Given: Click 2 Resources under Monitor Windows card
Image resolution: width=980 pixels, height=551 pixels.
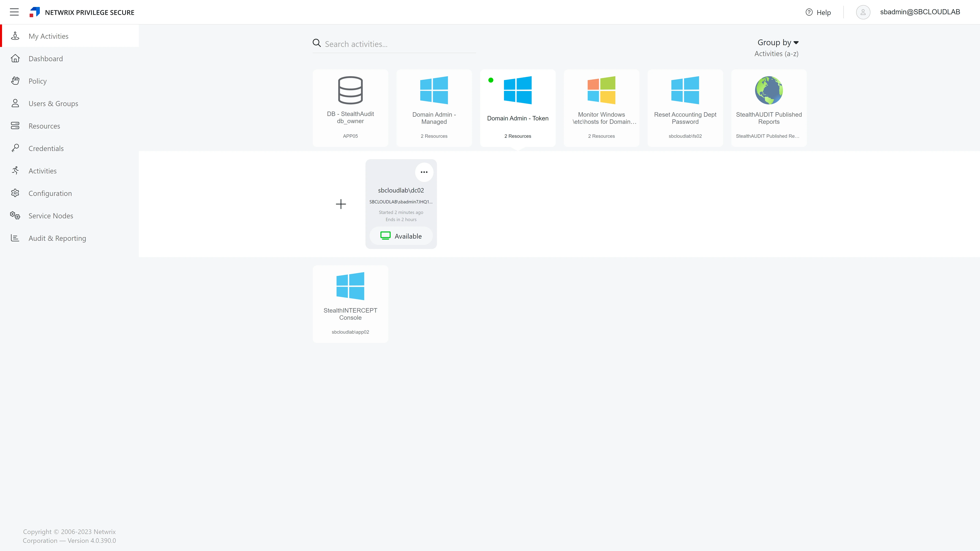Looking at the screenshot, I should (601, 136).
